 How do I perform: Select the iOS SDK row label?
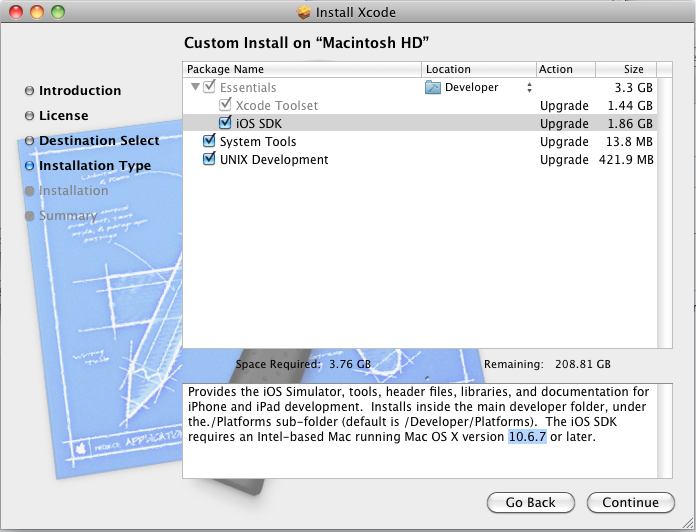[x=258, y=123]
